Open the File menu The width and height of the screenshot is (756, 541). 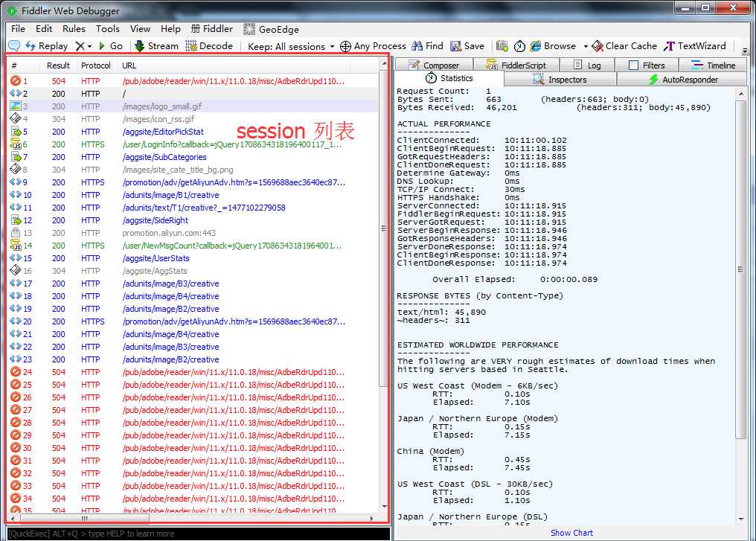[18, 29]
